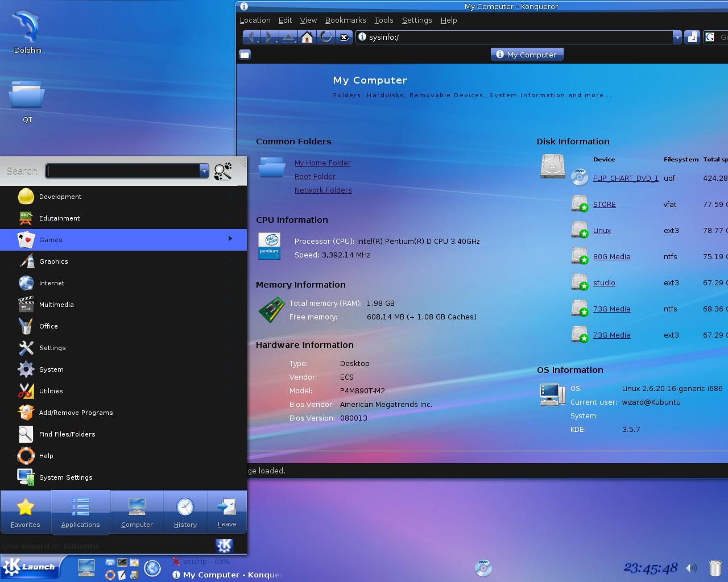
Task: Open FLIP_CHART_DVD_1 device
Action: click(x=626, y=178)
